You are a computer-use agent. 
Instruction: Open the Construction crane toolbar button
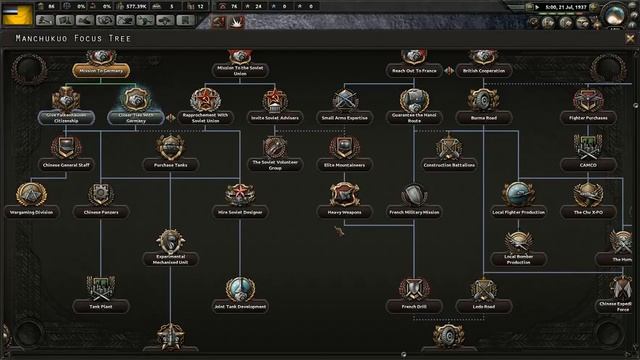[125, 20]
